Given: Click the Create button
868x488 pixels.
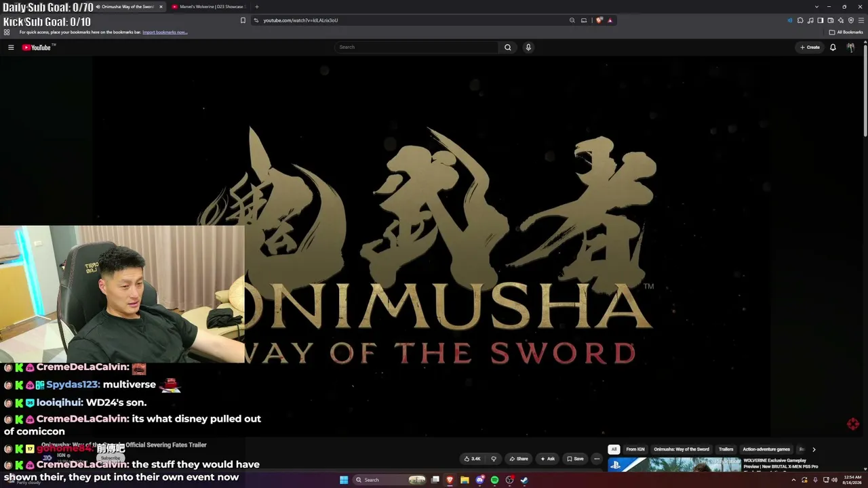Looking at the screenshot, I should point(810,47).
